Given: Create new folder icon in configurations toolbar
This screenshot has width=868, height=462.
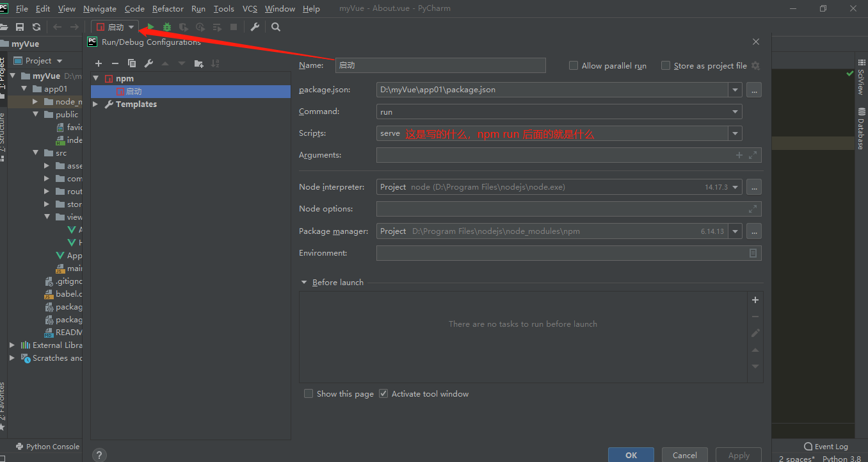Looking at the screenshot, I should point(198,63).
